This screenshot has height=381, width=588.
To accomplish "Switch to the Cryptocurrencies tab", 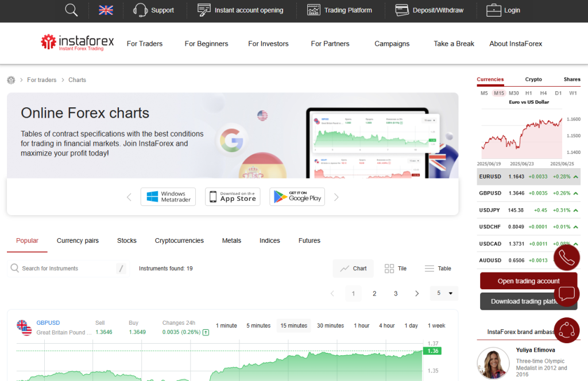I will (x=180, y=240).
